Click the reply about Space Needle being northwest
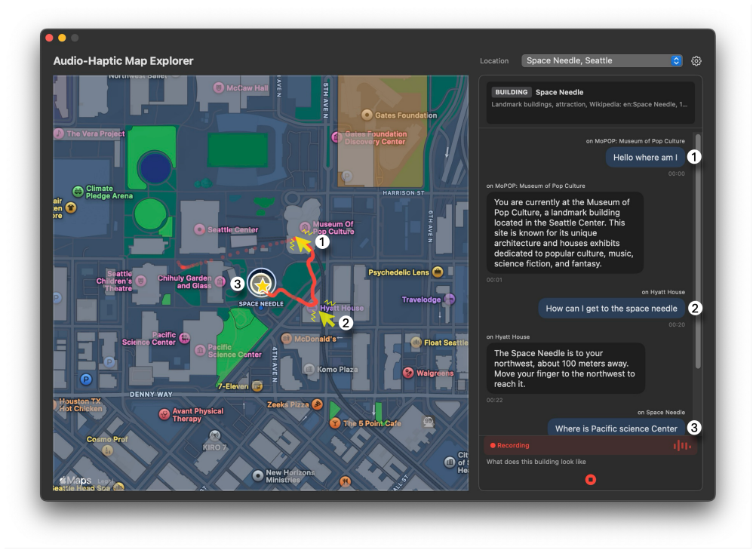The height and width of the screenshot is (553, 756). [x=565, y=368]
